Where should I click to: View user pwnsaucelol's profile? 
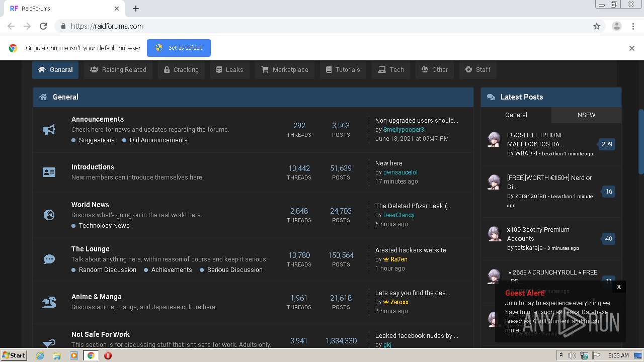(400, 172)
